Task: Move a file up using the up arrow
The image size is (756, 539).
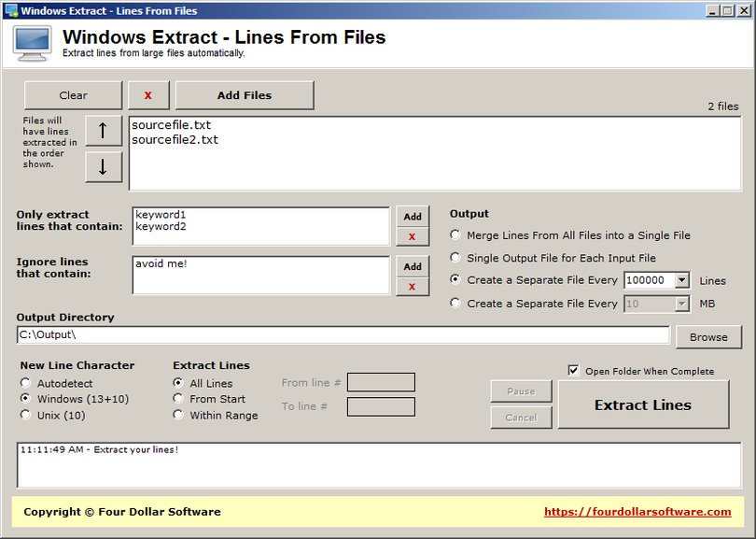Action: tap(103, 131)
